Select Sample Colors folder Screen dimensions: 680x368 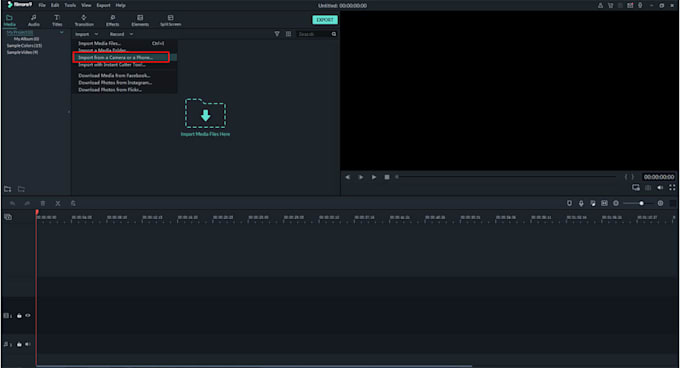pos(24,46)
